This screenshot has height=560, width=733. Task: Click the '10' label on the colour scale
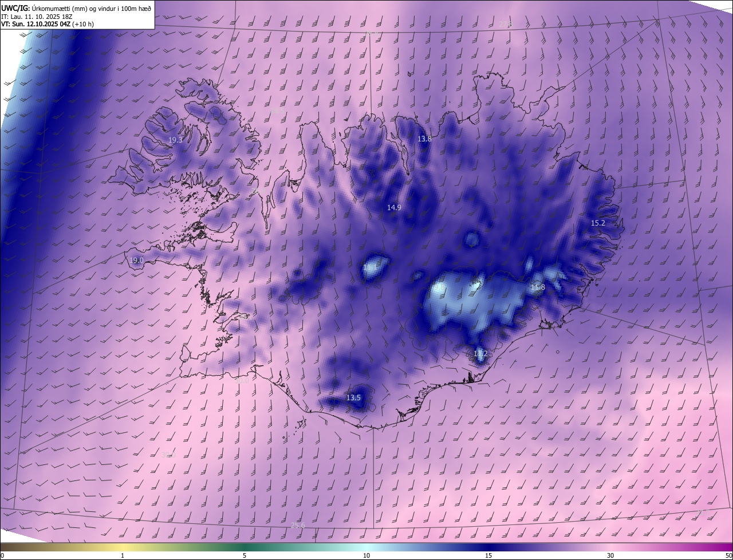point(366,555)
